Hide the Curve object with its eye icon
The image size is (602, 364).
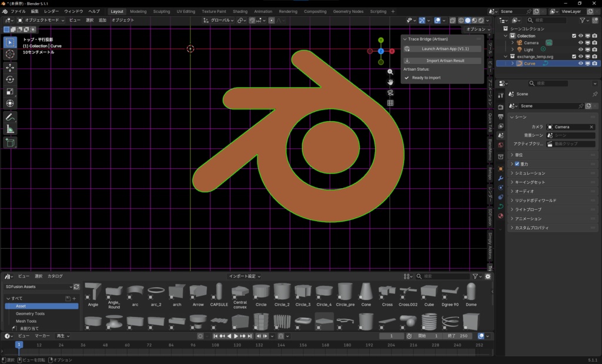(x=581, y=63)
